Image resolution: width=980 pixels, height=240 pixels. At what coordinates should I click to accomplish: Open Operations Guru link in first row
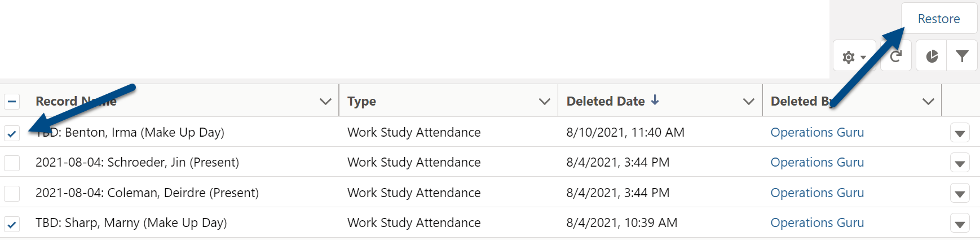(x=817, y=132)
